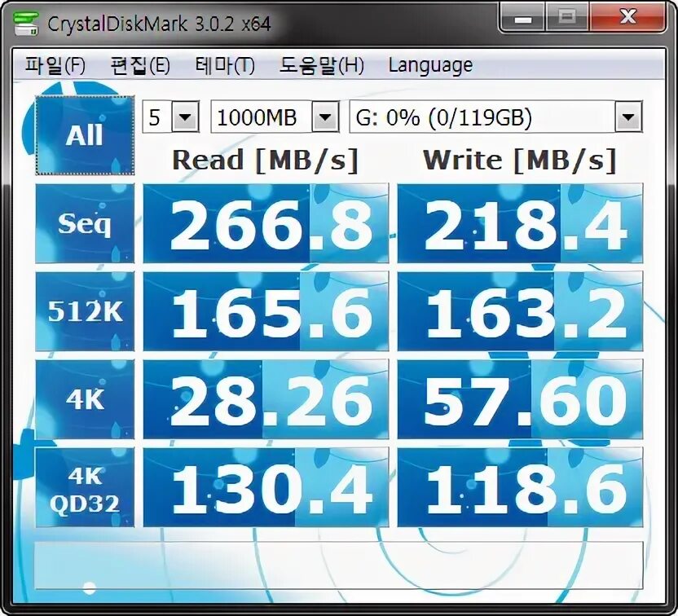678x616 pixels.
Task: Start the Seq benchmark test
Action: (x=85, y=223)
